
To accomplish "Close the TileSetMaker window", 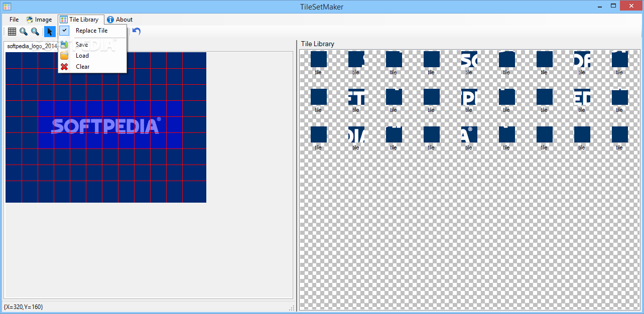I will tap(631, 6).
